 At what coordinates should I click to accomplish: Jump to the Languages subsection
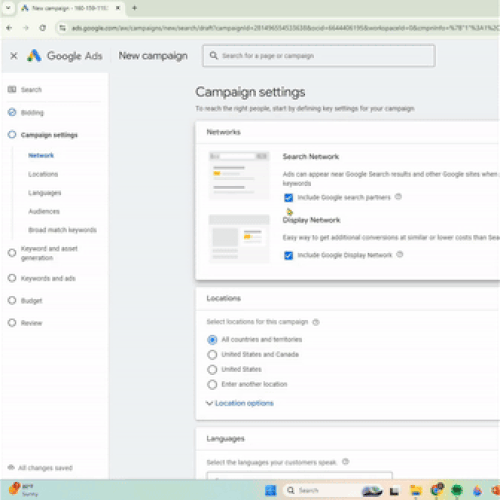point(45,193)
